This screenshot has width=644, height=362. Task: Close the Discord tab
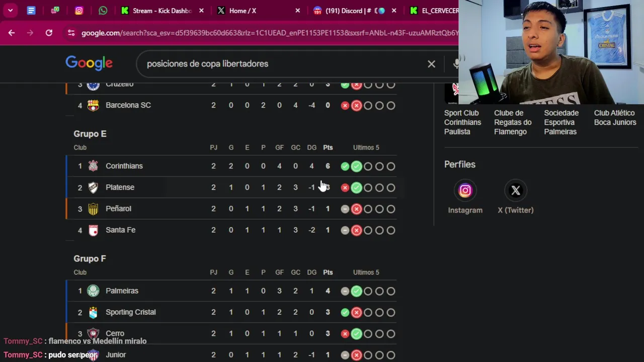[394, 11]
